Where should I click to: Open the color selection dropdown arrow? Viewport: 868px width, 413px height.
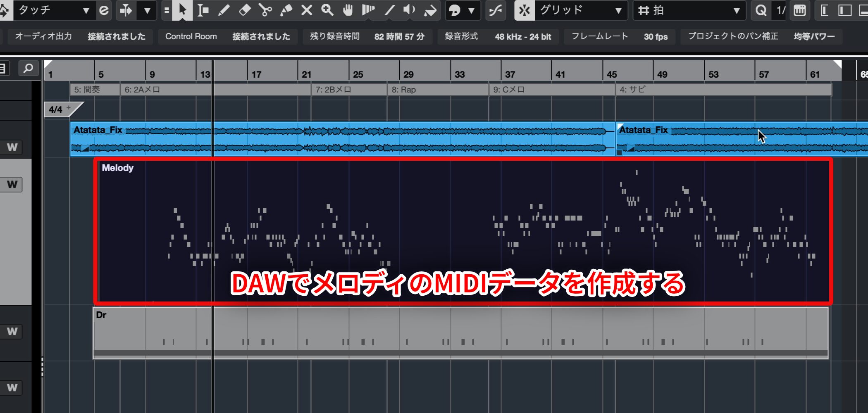pyautogui.click(x=472, y=10)
